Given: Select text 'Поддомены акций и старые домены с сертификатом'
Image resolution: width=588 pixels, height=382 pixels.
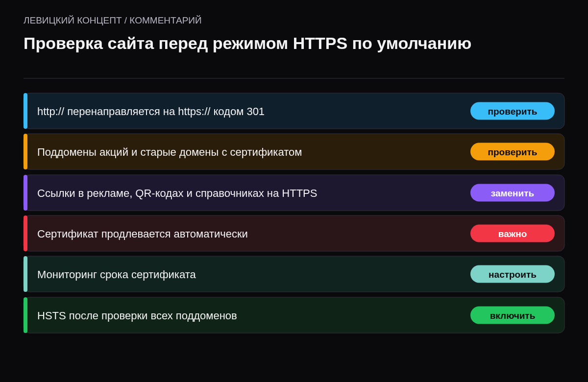Looking at the screenshot, I should pos(170,152).
